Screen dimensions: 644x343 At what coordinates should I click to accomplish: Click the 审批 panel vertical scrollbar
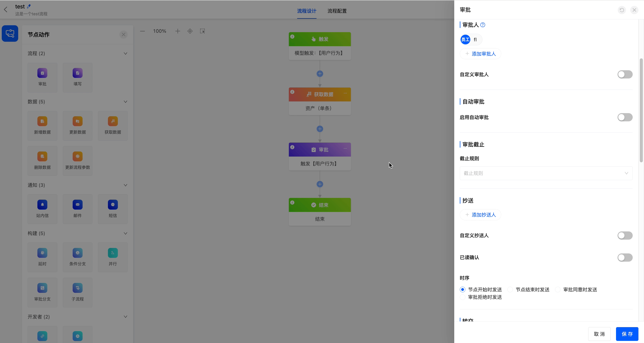(641, 110)
